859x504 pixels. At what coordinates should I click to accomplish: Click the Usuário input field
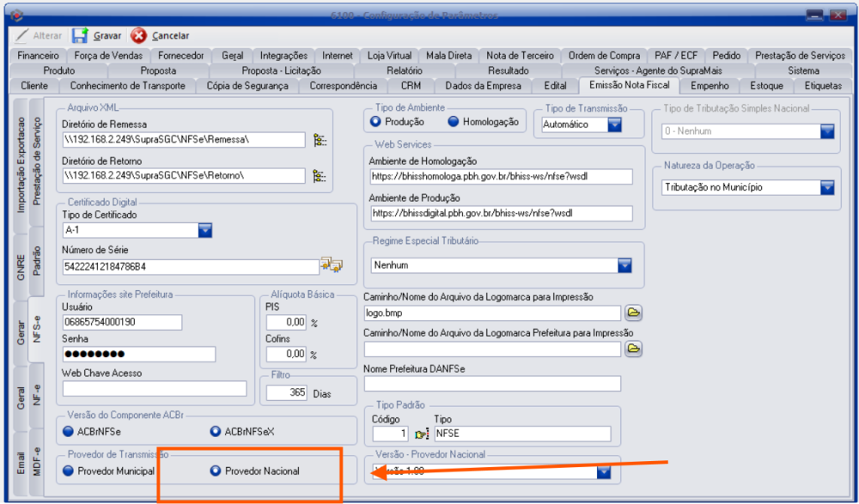click(x=122, y=322)
